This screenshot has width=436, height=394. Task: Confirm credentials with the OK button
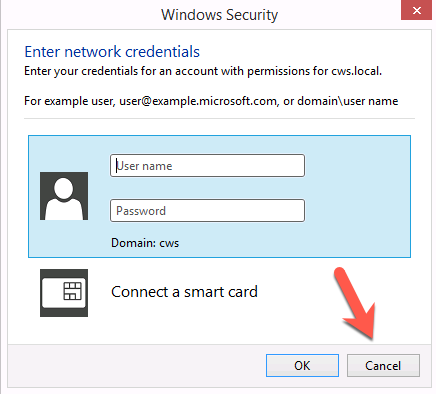point(302,365)
